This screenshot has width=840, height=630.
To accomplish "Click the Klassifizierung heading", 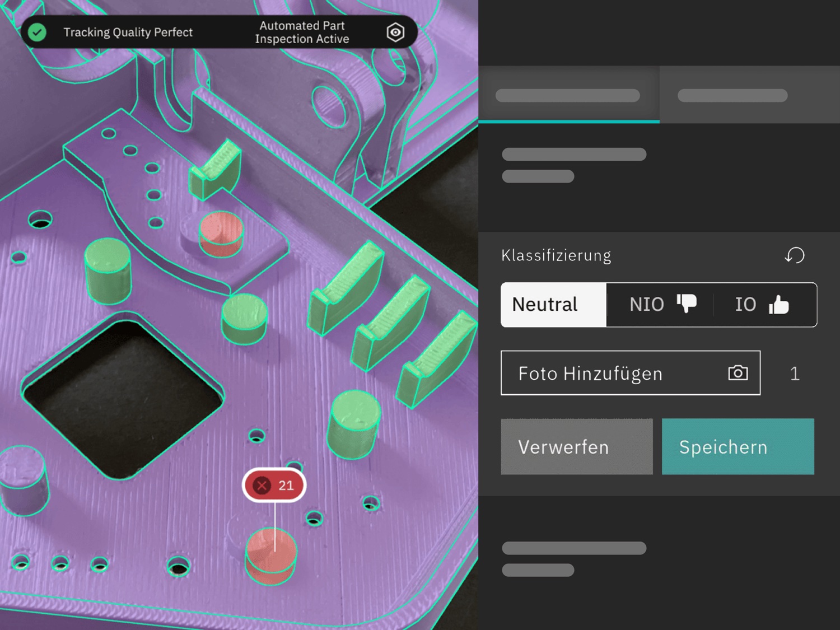I will click(x=556, y=255).
